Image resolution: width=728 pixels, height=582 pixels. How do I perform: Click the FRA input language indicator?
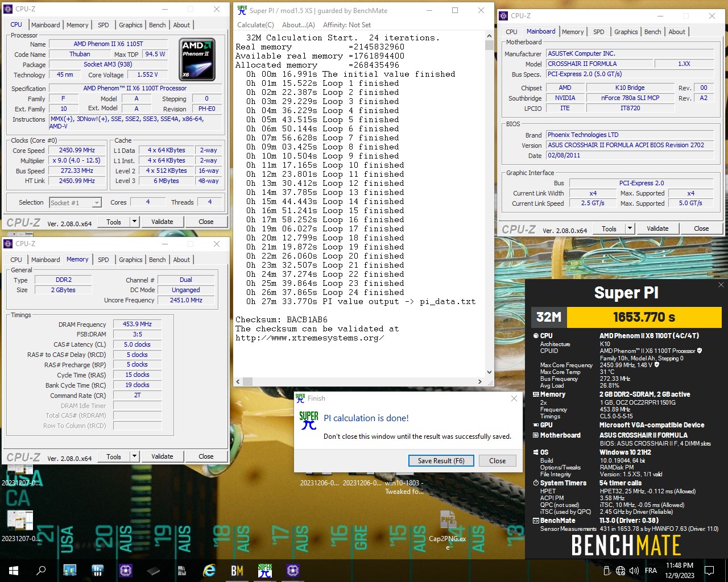coord(651,570)
